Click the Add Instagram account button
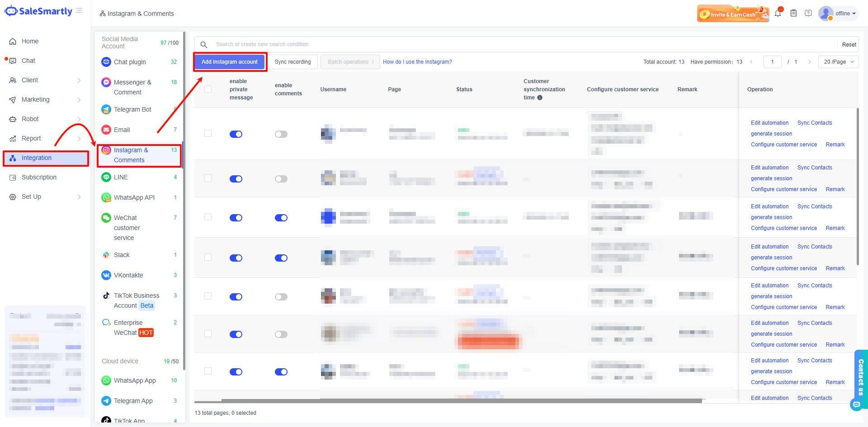This screenshot has height=427, width=868. tap(230, 62)
